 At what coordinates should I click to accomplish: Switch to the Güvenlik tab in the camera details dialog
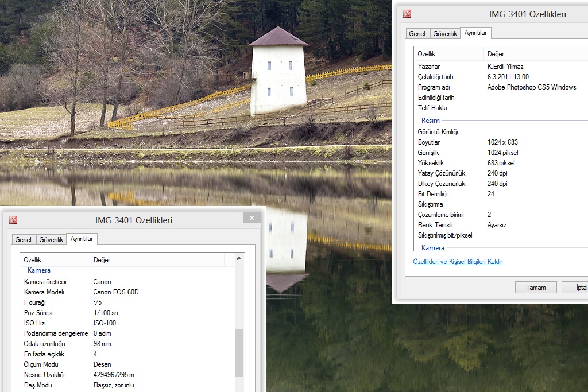[x=51, y=240]
